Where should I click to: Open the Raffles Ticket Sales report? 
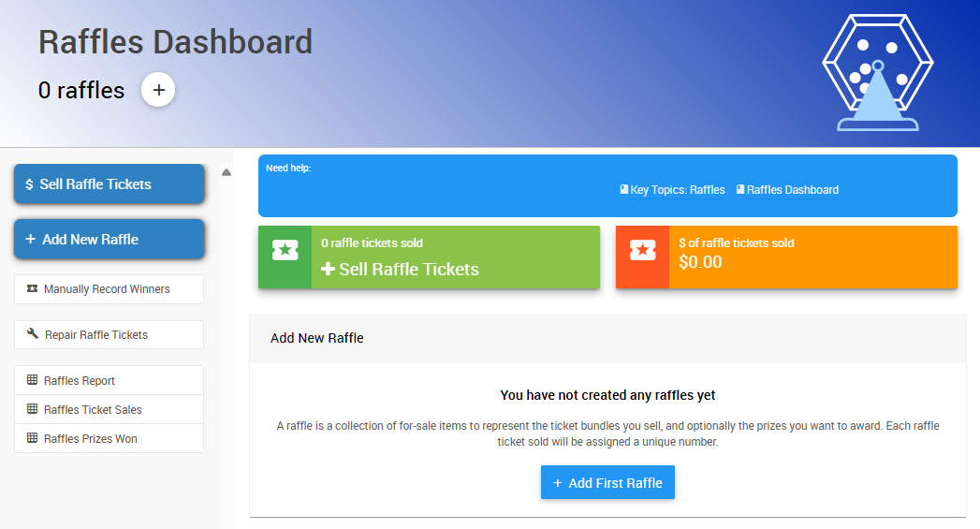click(x=93, y=409)
